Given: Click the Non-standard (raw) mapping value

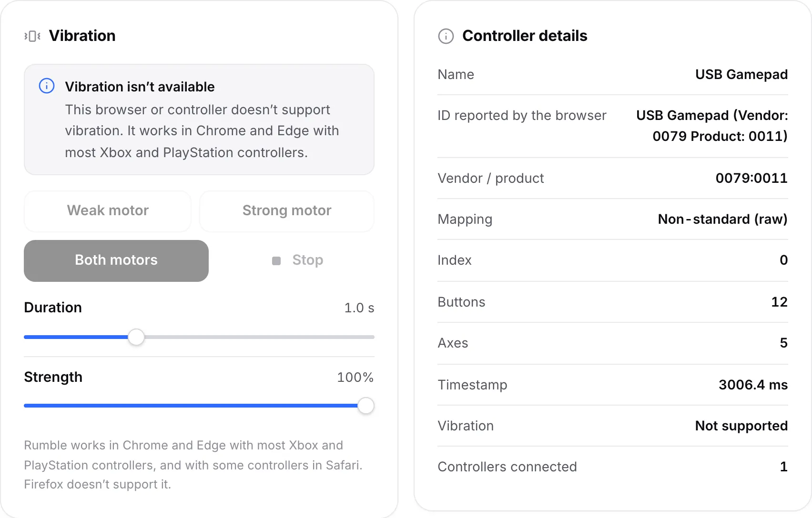Looking at the screenshot, I should pos(722,219).
